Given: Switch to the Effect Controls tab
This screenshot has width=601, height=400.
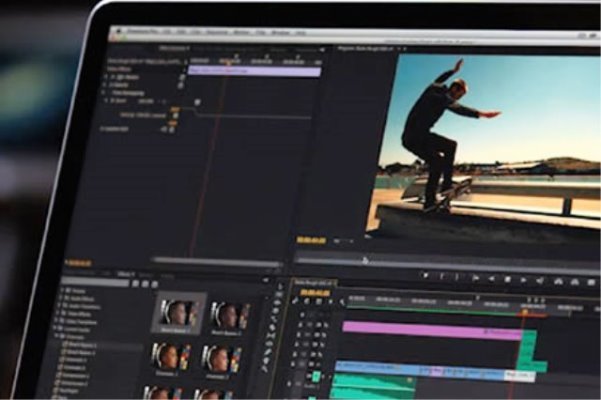Looking at the screenshot, I should (x=174, y=48).
